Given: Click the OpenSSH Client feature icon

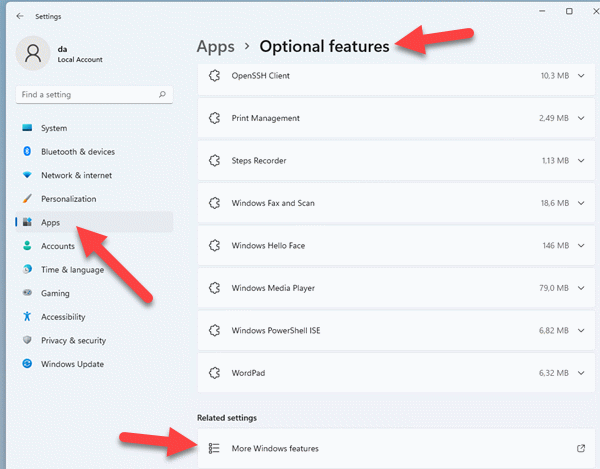Looking at the screenshot, I should [215, 76].
